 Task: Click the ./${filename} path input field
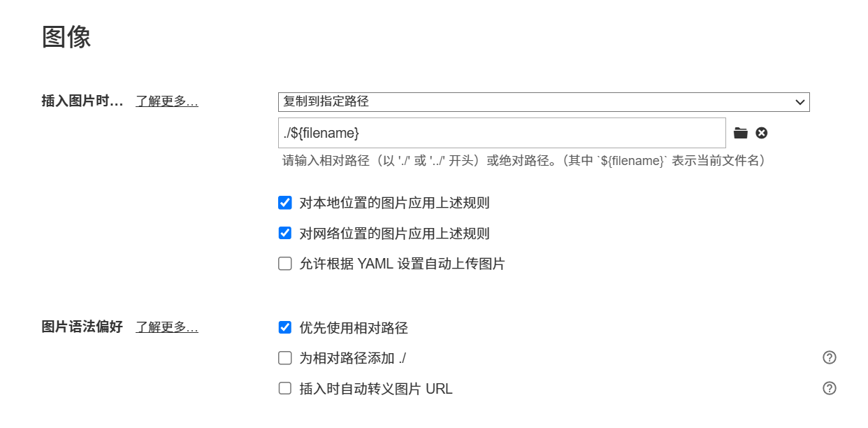501,133
